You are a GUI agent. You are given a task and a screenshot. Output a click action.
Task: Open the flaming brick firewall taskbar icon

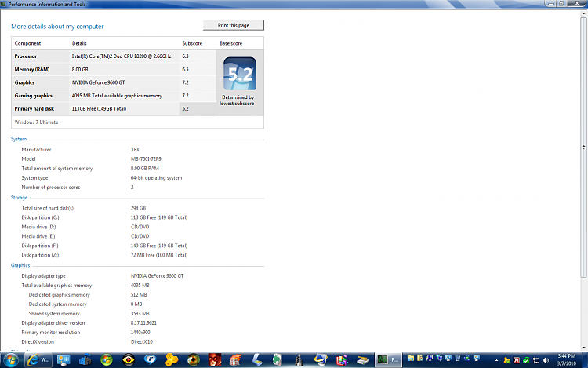coord(235,360)
